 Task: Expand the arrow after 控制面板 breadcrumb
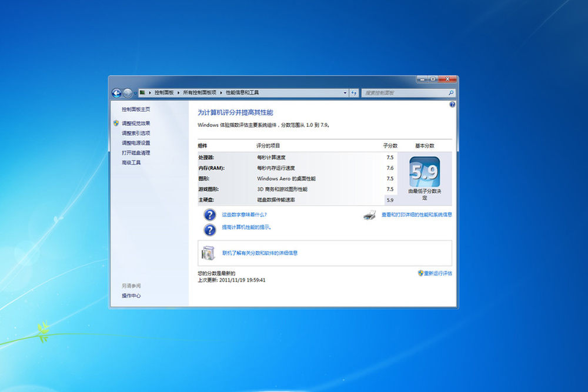pyautogui.click(x=178, y=93)
